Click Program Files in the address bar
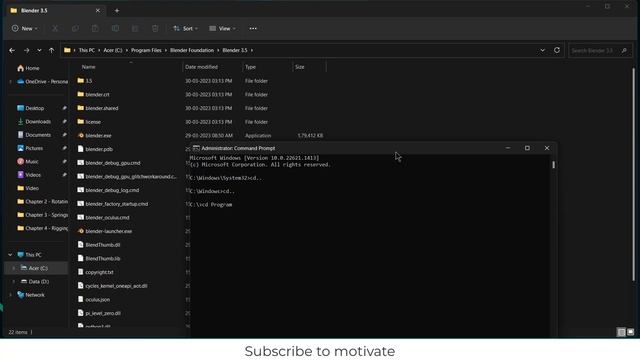 146,50
